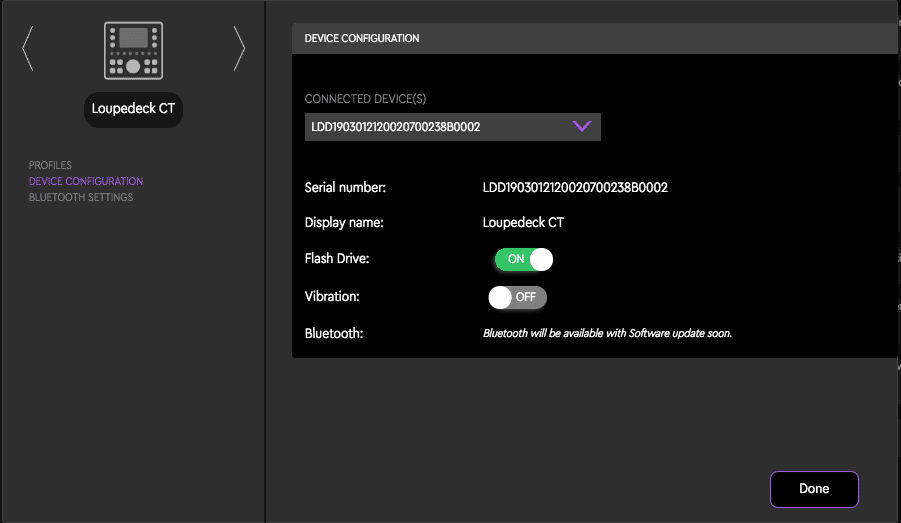Go to next device with right arrow
Screen dimensions: 901x523
pos(239,48)
